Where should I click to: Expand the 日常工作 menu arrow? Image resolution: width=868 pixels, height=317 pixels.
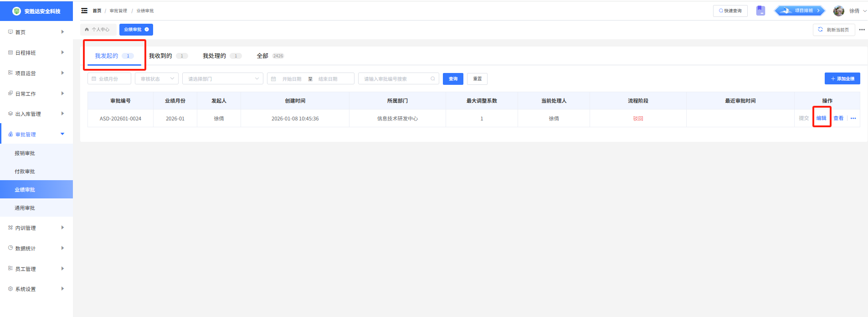(62, 94)
